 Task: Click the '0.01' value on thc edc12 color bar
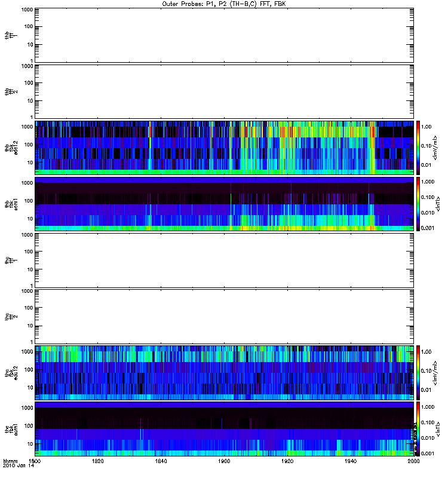pos(426,390)
